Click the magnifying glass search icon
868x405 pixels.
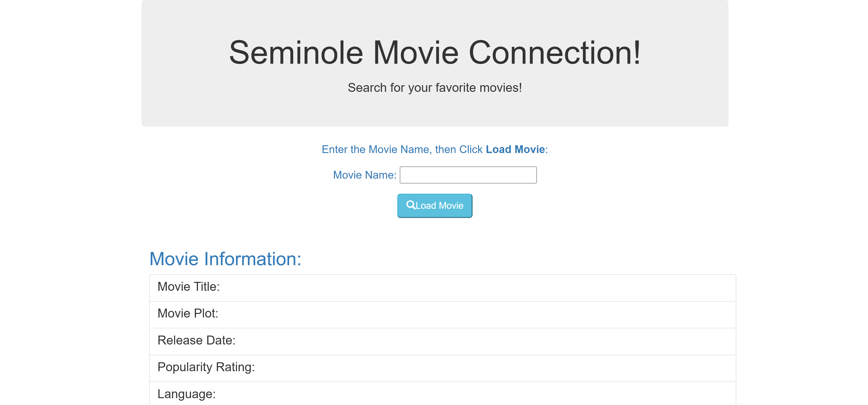(410, 205)
